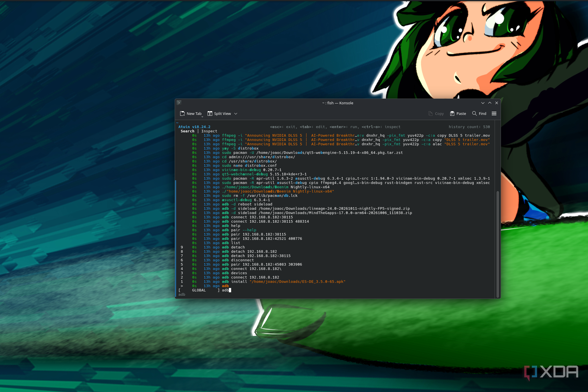This screenshot has height=392, width=588.
Task: Click the Paste toolbar button
Action: (458, 114)
